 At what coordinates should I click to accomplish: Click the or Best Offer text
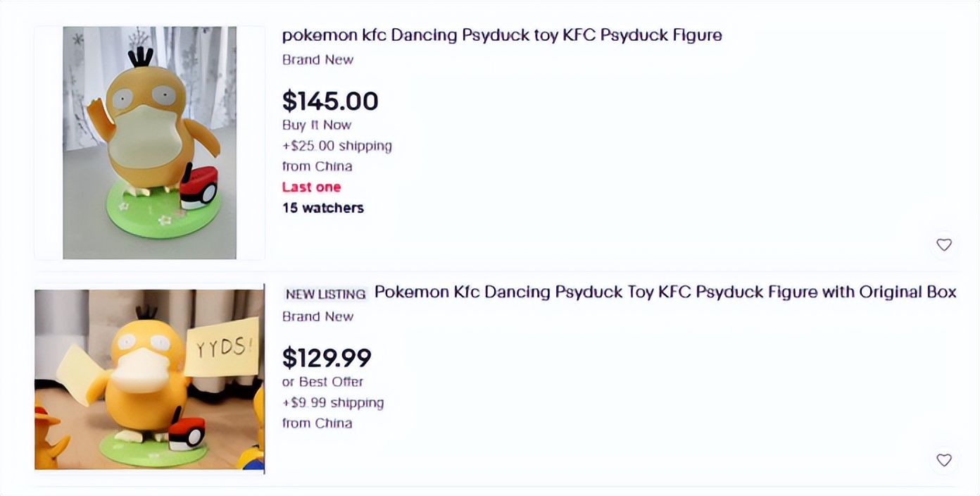pyautogui.click(x=322, y=382)
